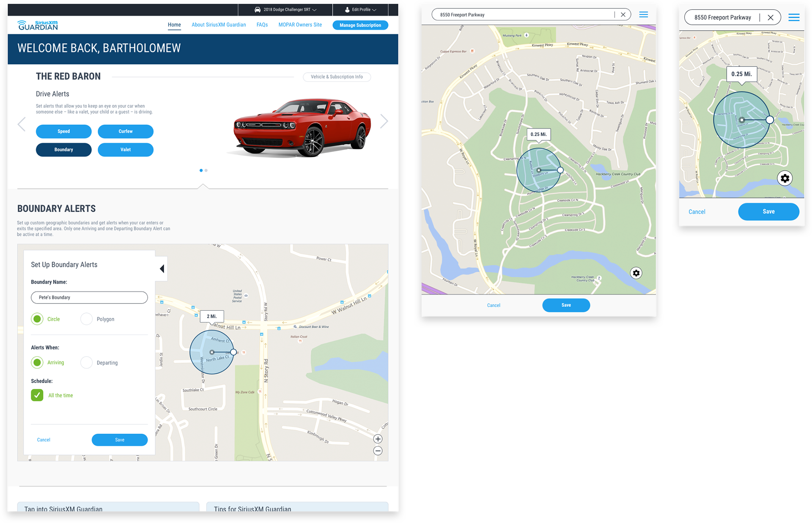Screen dimensions: 812x523
Task: Clear the tablet address search with X
Action: [623, 15]
